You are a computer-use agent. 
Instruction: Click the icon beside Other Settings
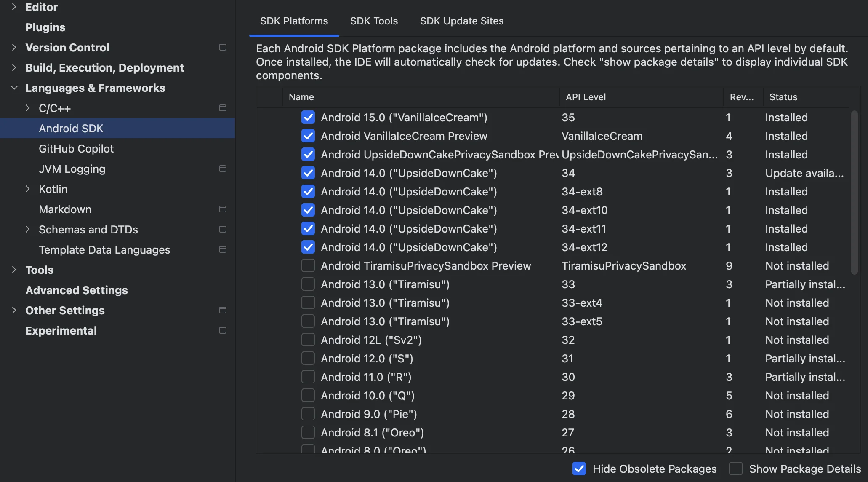pyautogui.click(x=223, y=310)
